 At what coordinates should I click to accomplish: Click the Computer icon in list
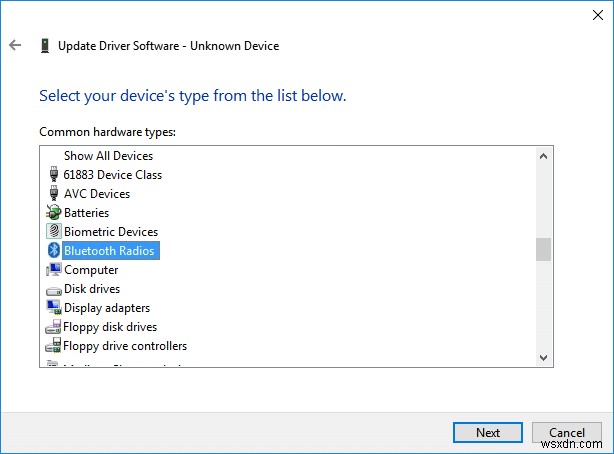(54, 270)
